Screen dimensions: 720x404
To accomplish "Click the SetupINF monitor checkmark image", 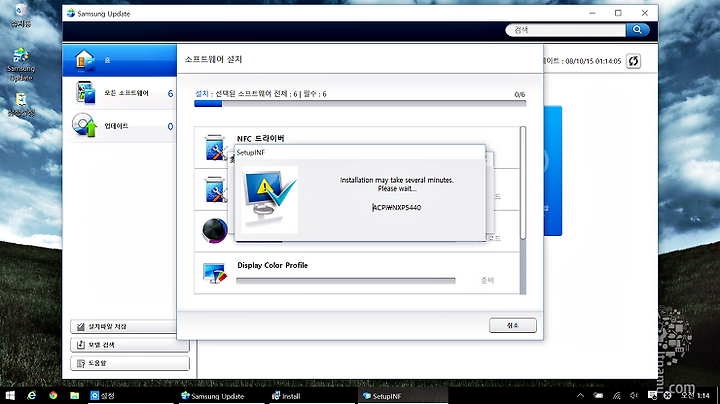I will [270, 200].
